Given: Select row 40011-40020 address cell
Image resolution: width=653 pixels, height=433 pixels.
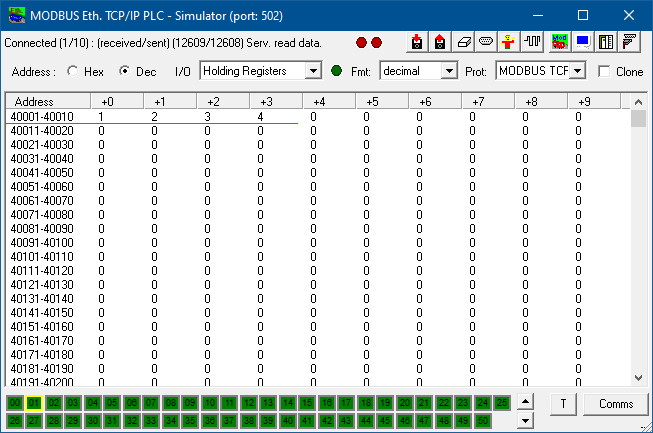Looking at the screenshot, I should click(42, 131).
